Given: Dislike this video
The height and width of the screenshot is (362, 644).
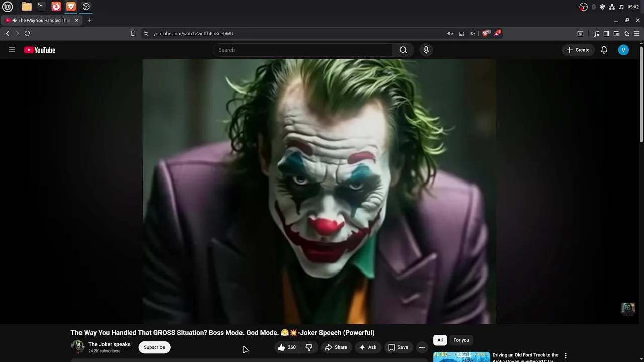Looking at the screenshot, I should pyautogui.click(x=309, y=347).
